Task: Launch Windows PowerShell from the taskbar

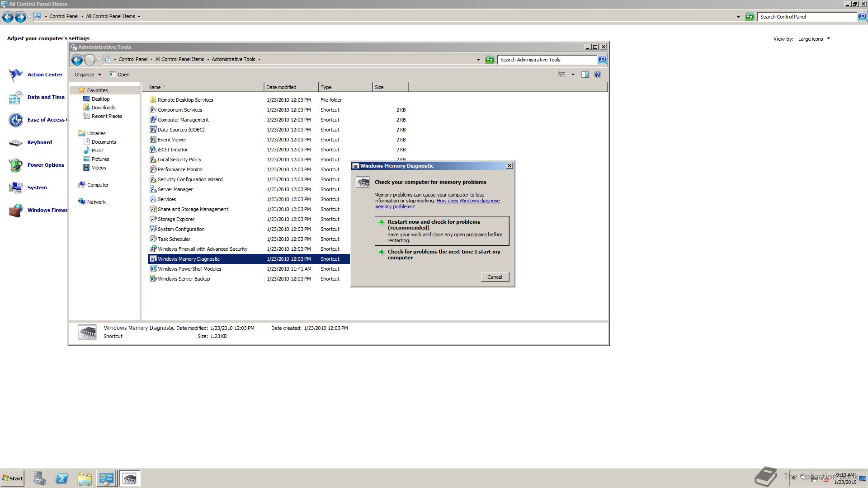Action: point(62,479)
